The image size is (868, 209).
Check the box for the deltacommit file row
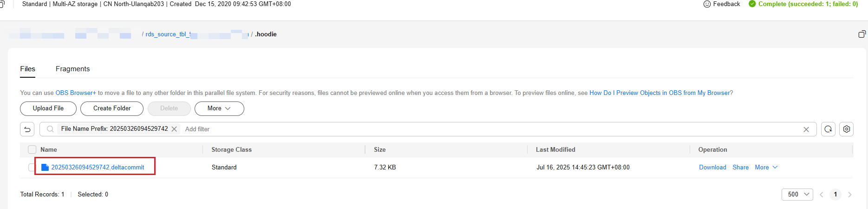tap(32, 168)
